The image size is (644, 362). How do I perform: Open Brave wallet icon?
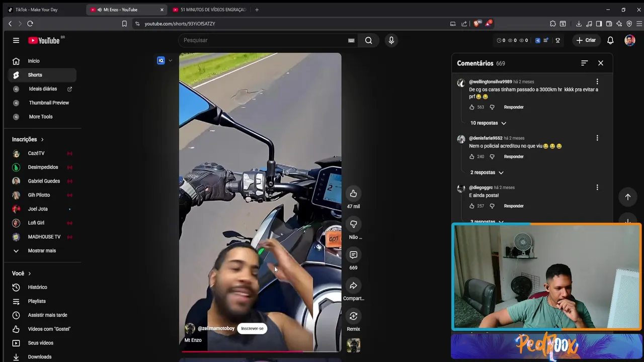[609, 24]
